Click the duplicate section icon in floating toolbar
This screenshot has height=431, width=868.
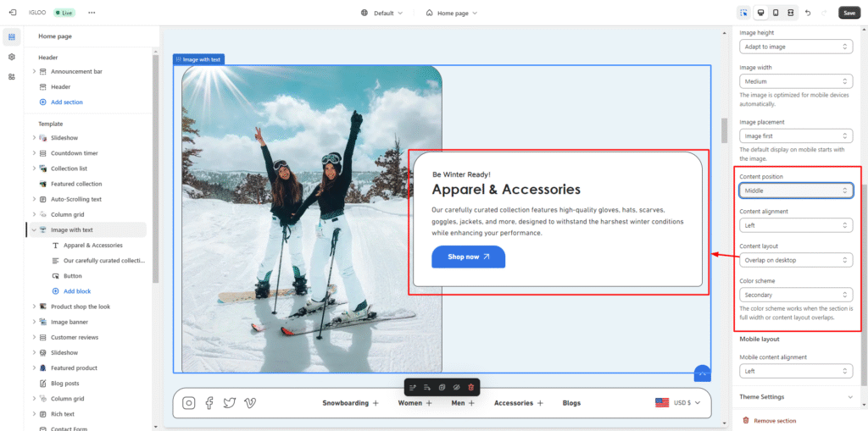(x=442, y=387)
